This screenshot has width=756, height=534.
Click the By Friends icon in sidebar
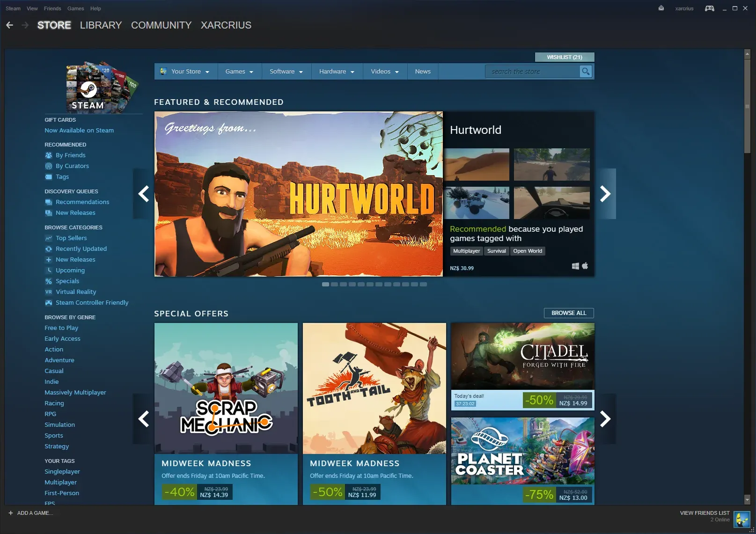click(x=49, y=155)
